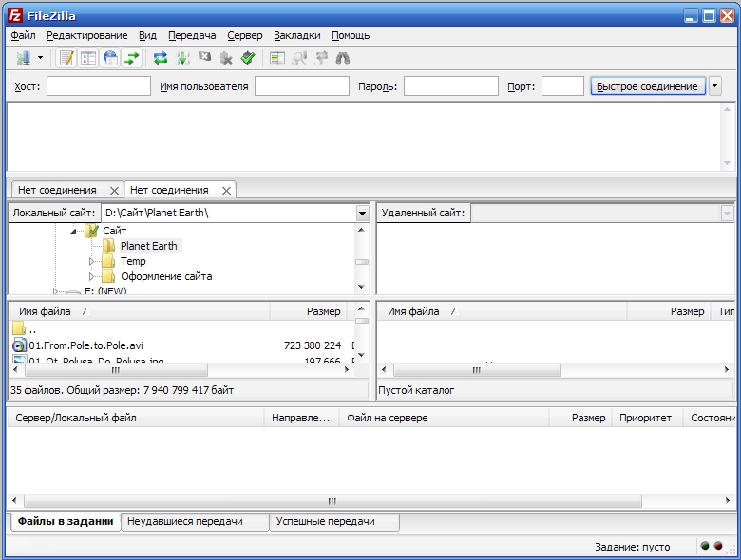Click the refresh file lists icon

click(x=161, y=58)
